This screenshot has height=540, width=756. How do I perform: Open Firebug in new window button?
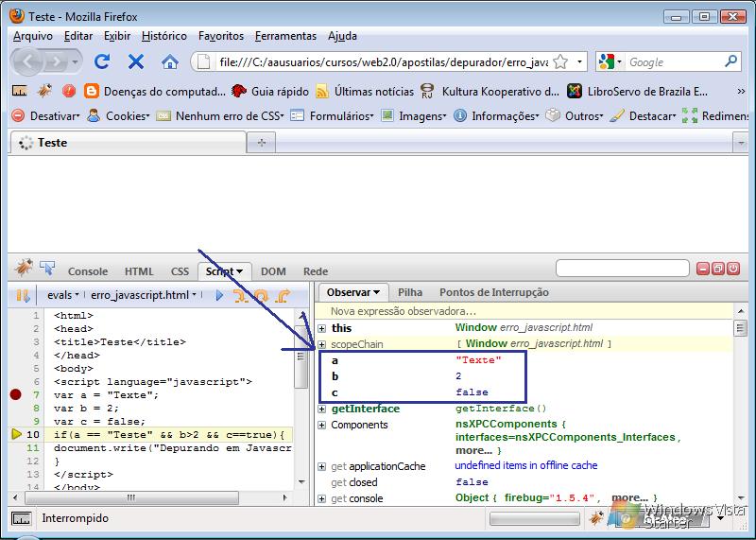718,269
